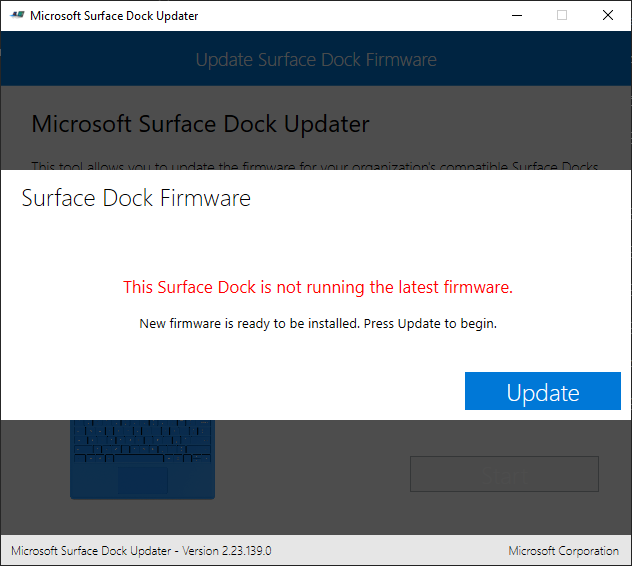The image size is (632, 566).
Task: Click the grayed-out maximize button
Action: coord(562,16)
